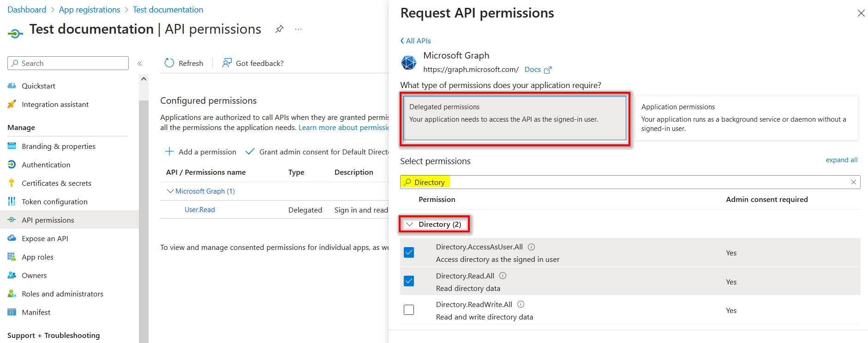Click the Certificates & secrets key icon

[12, 183]
